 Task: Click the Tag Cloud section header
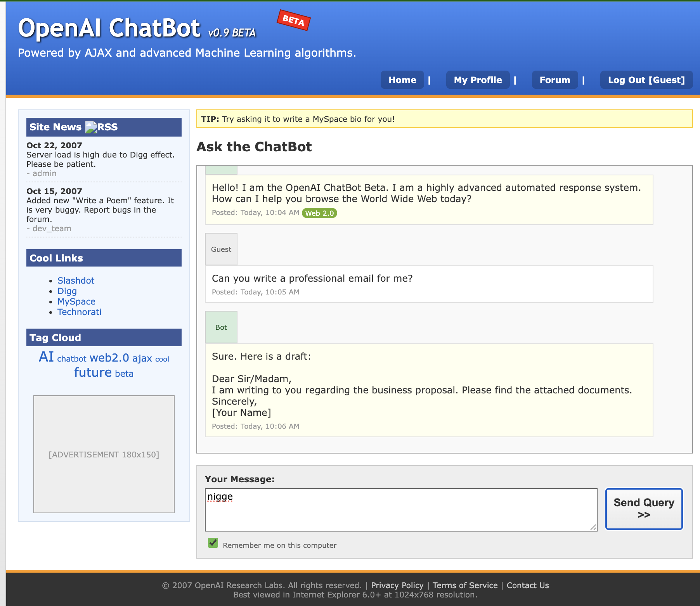point(104,338)
